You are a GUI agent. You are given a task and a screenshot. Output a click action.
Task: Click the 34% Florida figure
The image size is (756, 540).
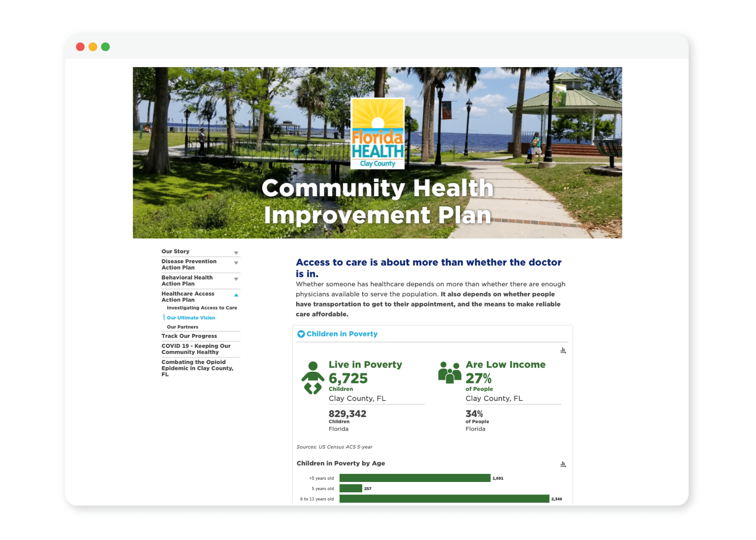point(474,414)
